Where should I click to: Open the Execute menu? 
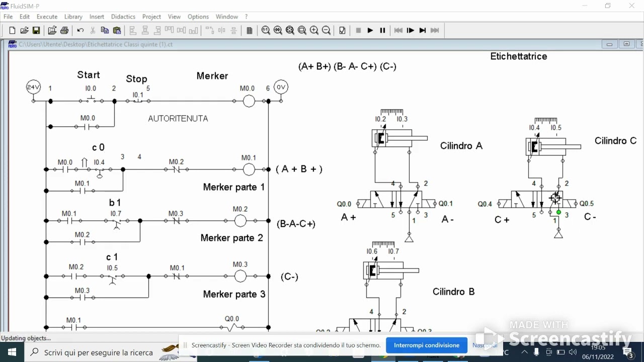tap(47, 17)
